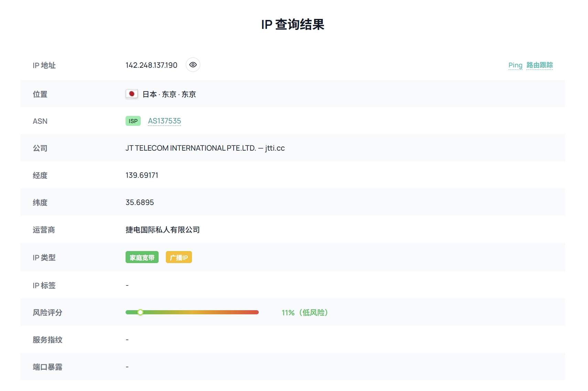Click the JT TELECOM INTERNATIONAL company name
The height and width of the screenshot is (391, 588).
(191, 148)
